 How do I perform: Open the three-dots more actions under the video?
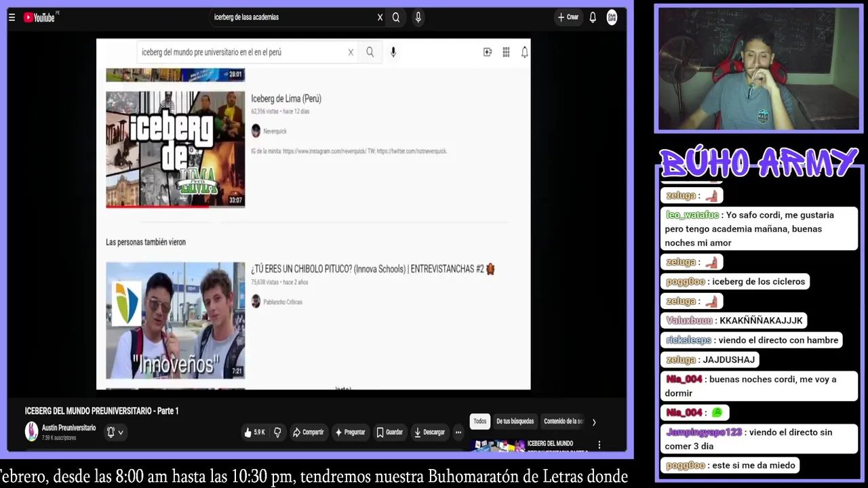[458, 432]
